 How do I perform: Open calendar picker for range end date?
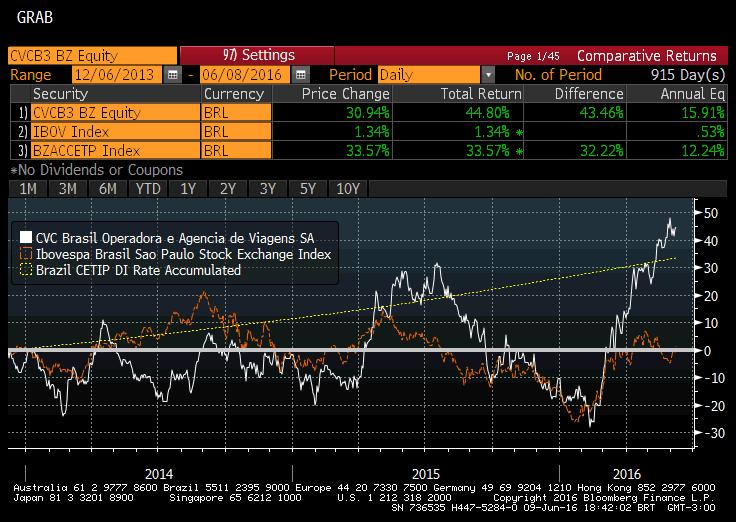297,75
